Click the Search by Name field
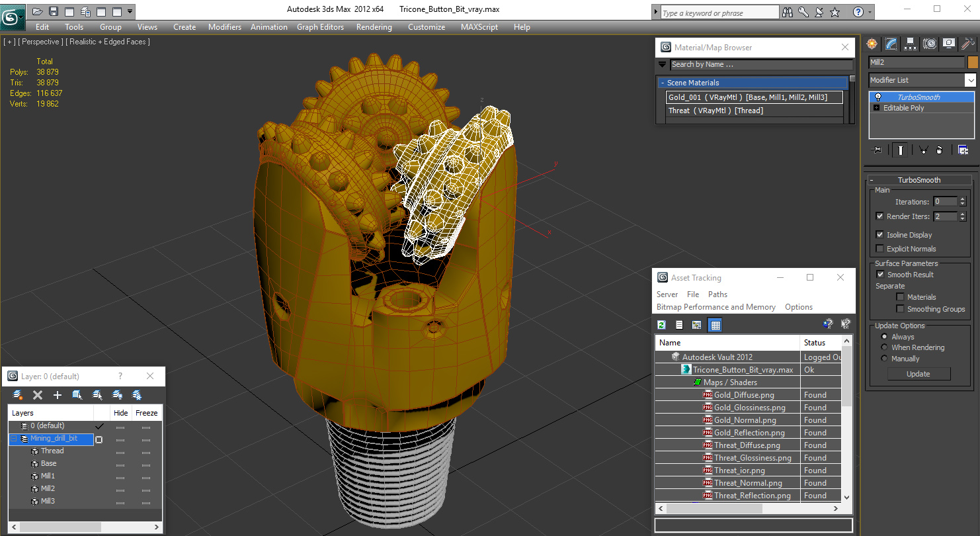Image resolution: width=980 pixels, height=536 pixels. pyautogui.click(x=762, y=64)
